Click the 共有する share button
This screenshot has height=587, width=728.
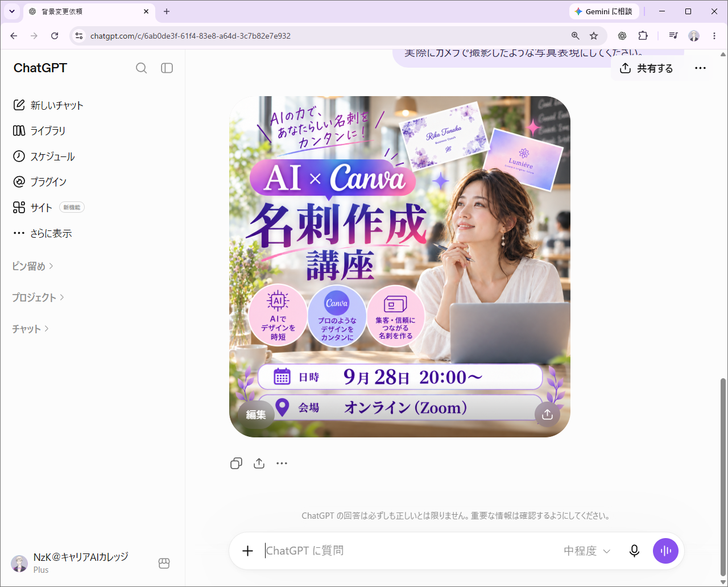pos(646,68)
